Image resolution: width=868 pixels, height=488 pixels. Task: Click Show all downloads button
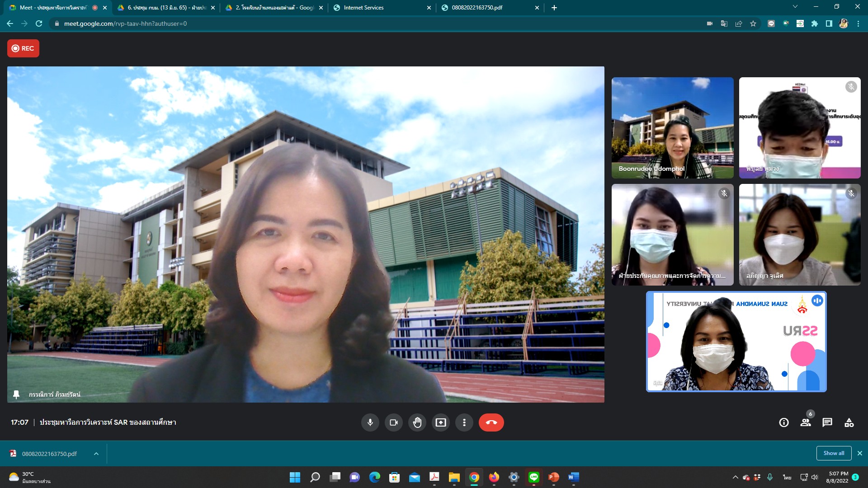pyautogui.click(x=834, y=453)
